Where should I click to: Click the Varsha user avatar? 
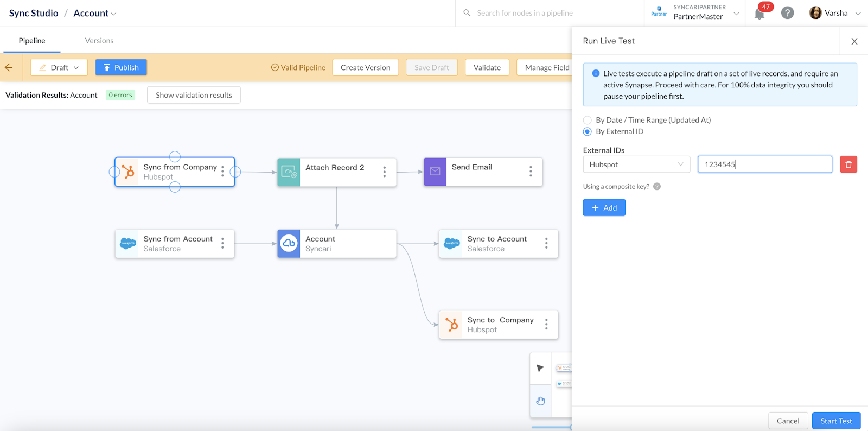(x=815, y=12)
